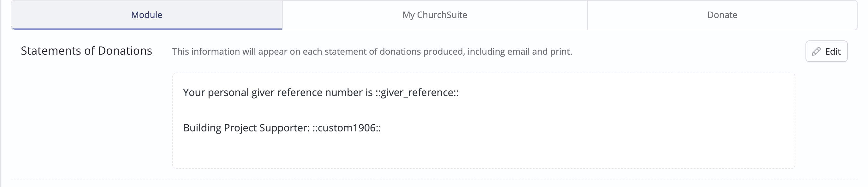Open the My ChurchSuite tab

(435, 15)
